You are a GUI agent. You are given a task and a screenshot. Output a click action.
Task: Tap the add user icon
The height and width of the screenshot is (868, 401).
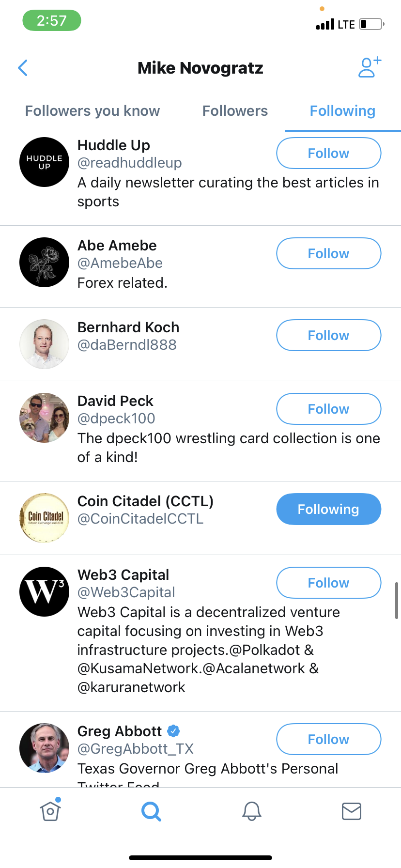coord(370,67)
